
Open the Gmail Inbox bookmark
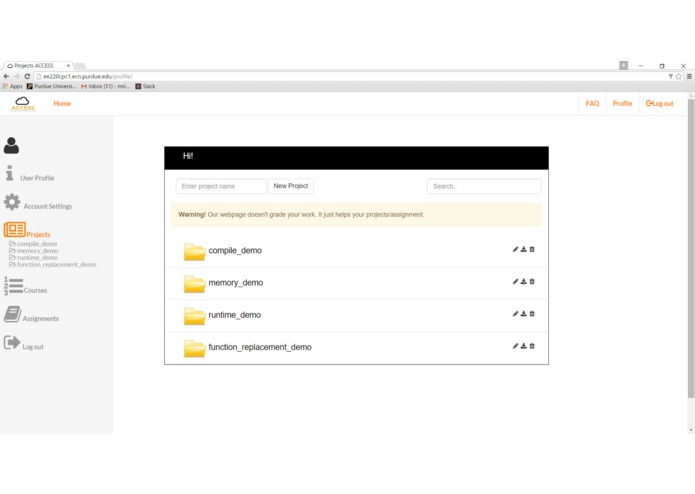105,86
